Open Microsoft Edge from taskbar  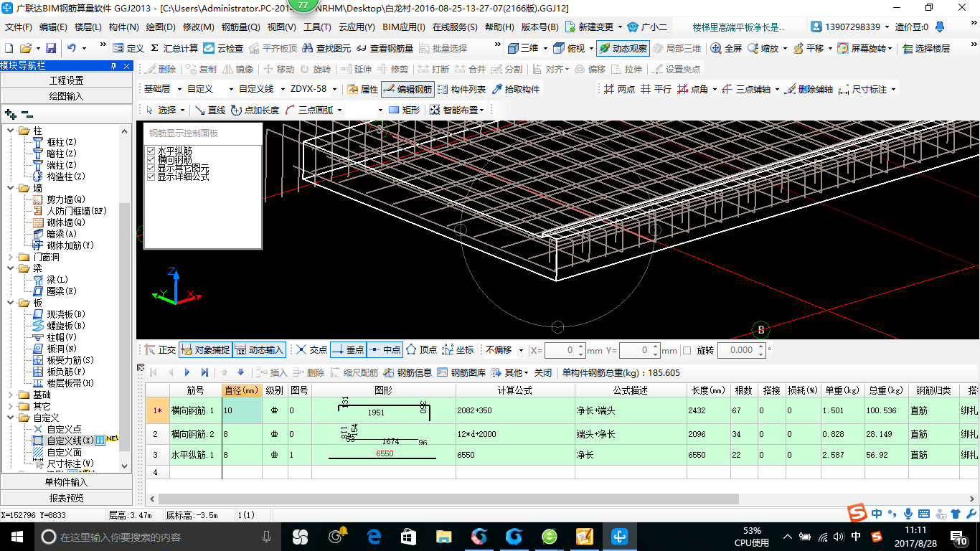[373, 536]
